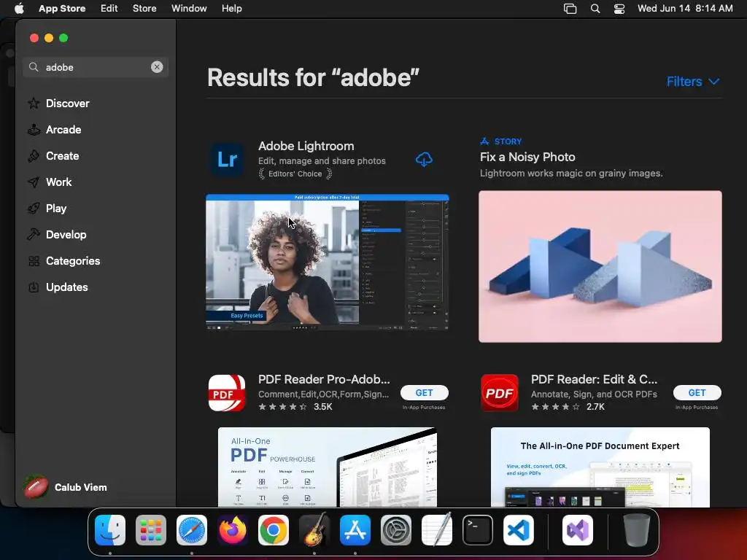Viewport: 747px width, 560px height.
Task: Click the 3.5K ratings count
Action: tap(323, 407)
